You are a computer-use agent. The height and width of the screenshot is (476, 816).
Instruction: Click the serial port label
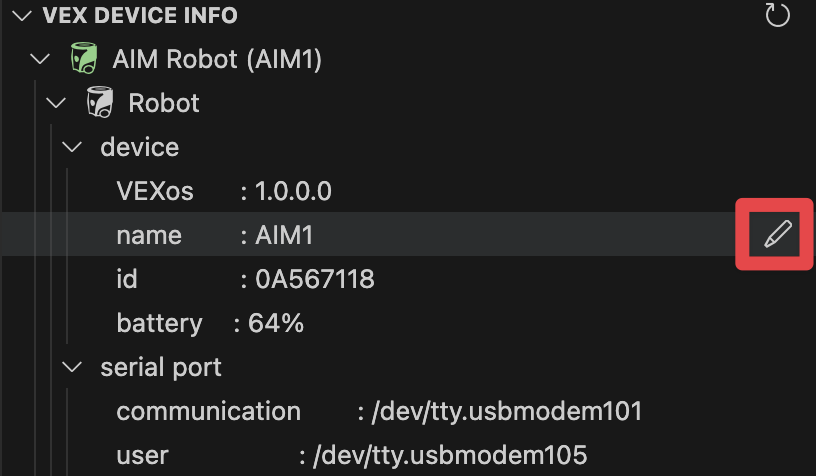click(x=161, y=367)
